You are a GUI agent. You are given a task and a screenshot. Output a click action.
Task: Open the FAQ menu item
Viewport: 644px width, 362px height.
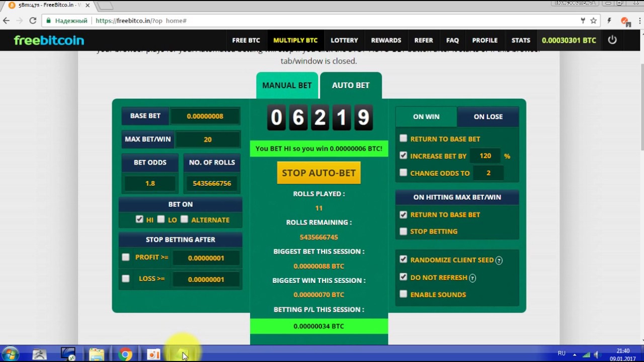pyautogui.click(x=452, y=40)
